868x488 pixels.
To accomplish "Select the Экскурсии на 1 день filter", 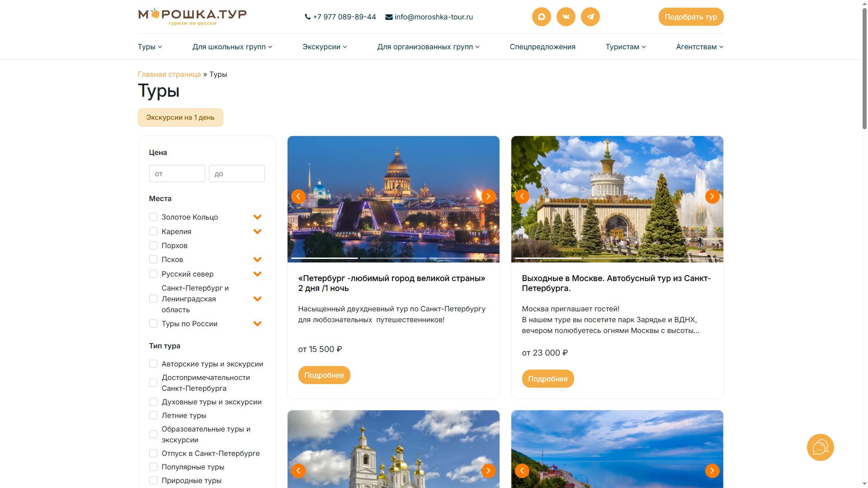I will pyautogui.click(x=180, y=117).
